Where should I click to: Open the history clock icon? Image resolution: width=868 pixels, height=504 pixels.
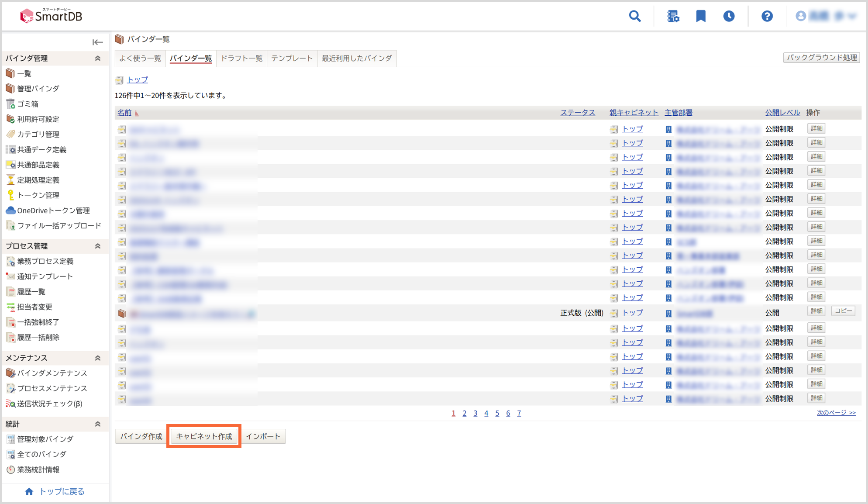pos(729,16)
